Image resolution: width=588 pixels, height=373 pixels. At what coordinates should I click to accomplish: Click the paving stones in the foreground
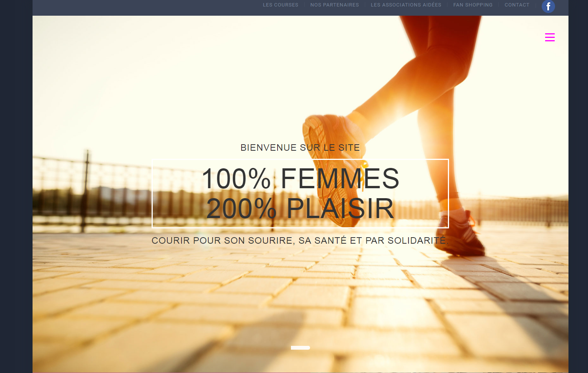click(x=268, y=306)
